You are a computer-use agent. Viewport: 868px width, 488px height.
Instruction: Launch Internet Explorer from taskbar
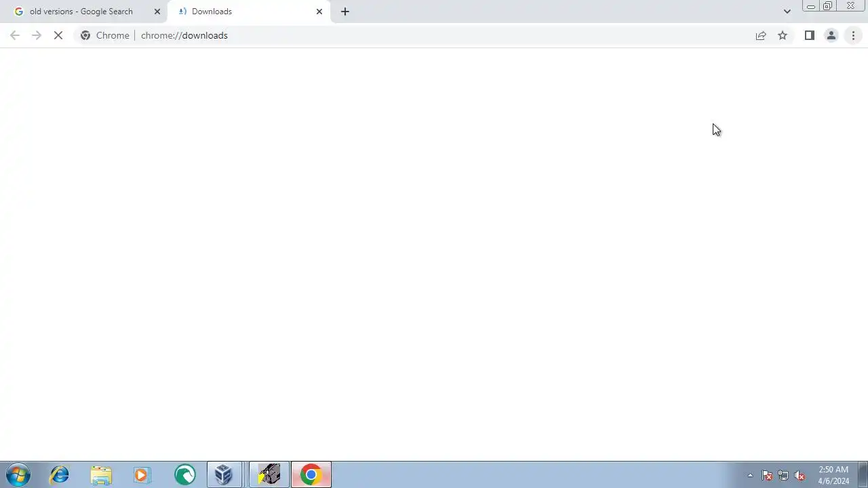tap(60, 474)
